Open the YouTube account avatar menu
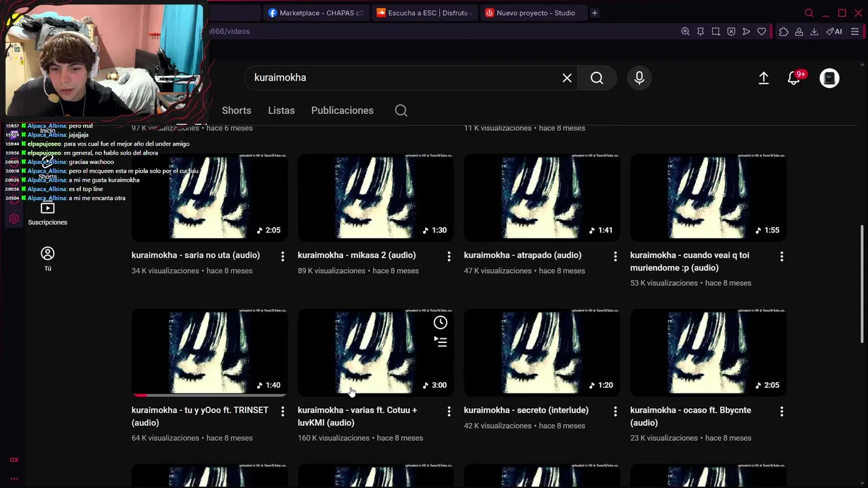The image size is (868, 488). tap(829, 78)
